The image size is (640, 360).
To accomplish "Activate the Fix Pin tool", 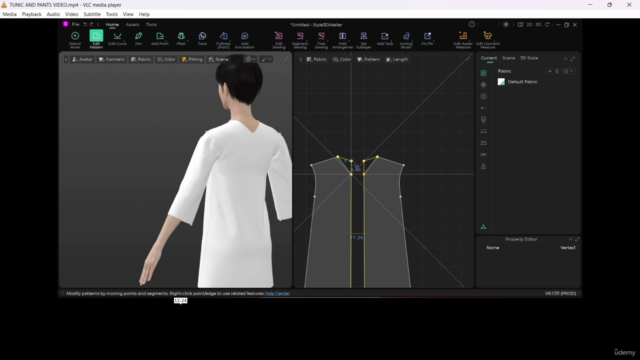I will (x=427, y=39).
